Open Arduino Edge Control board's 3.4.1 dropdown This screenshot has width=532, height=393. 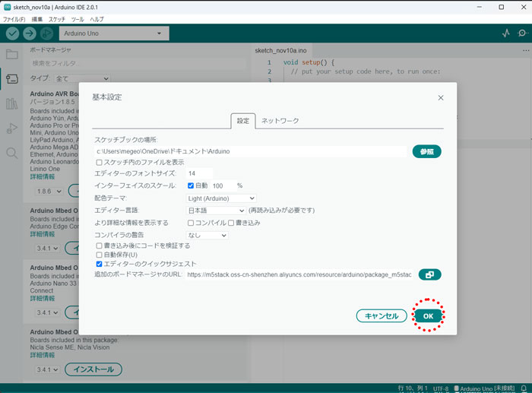(48, 249)
